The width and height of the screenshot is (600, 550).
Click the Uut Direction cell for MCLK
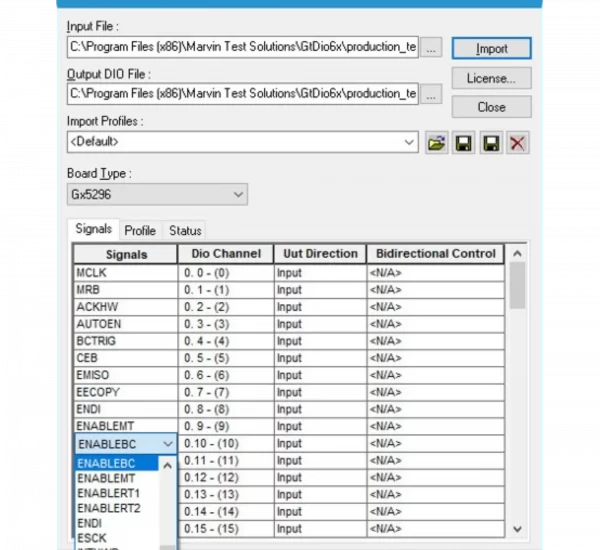click(318, 272)
